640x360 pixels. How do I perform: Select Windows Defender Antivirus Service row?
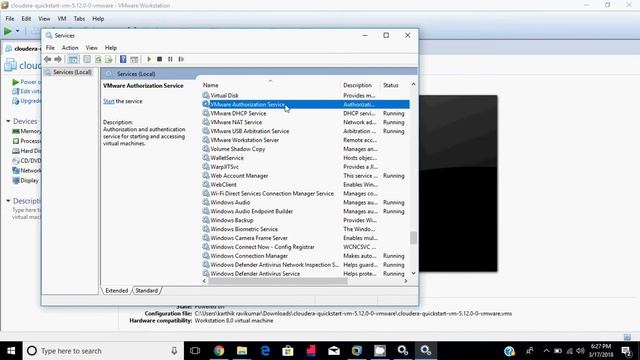[x=305, y=274]
